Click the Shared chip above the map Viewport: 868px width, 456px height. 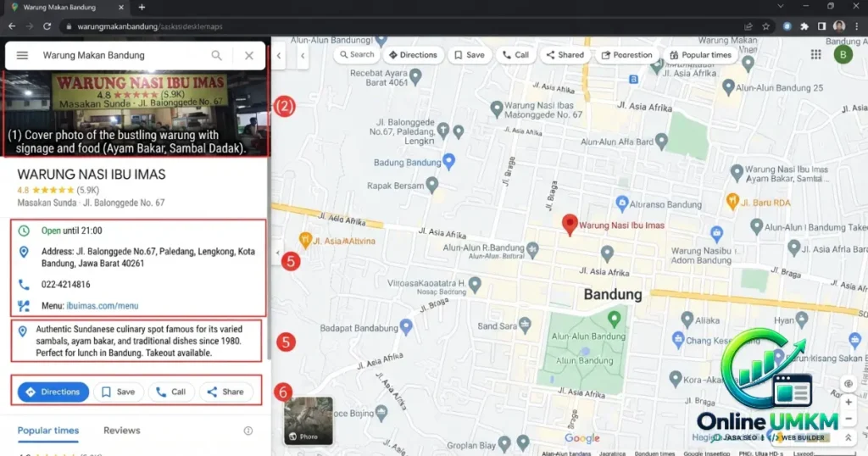pos(565,55)
